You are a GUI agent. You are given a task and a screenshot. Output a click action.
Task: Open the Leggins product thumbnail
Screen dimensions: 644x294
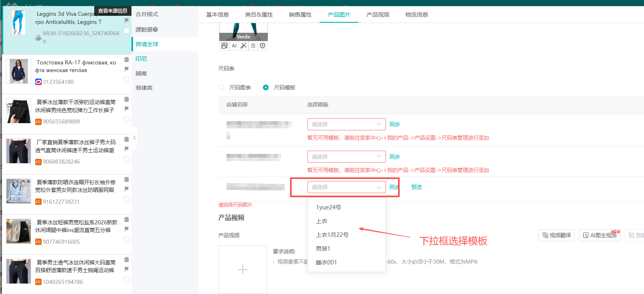[x=19, y=22]
